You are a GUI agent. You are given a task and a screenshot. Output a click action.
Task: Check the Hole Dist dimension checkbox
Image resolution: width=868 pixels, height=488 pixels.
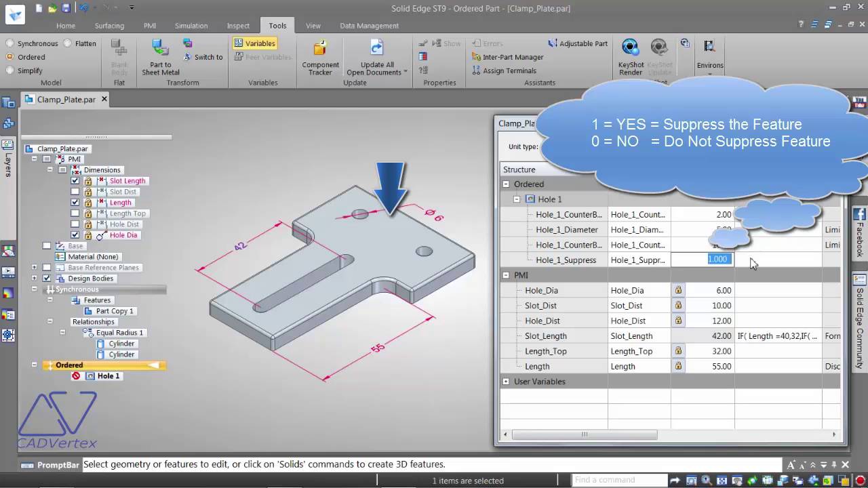[x=75, y=224]
